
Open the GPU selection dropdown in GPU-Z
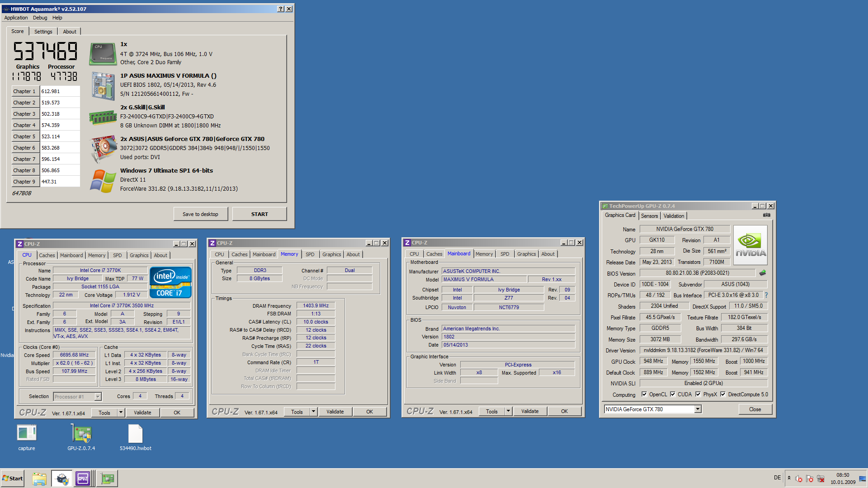(x=698, y=409)
